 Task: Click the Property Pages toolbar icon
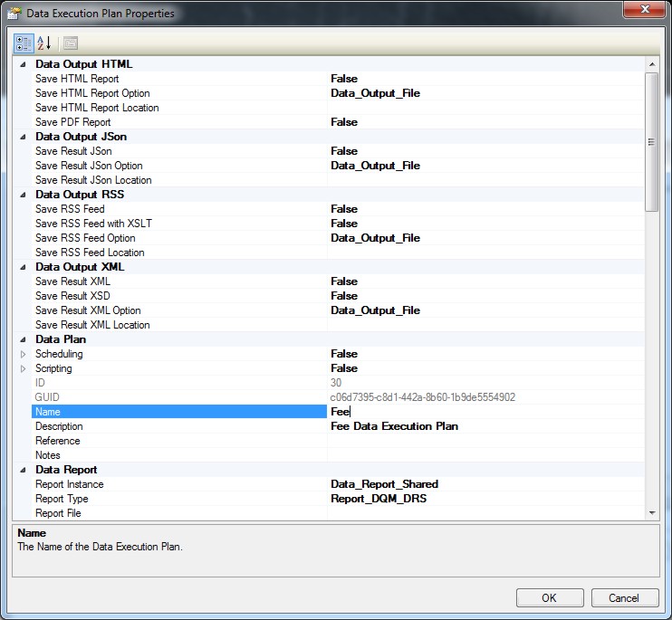point(71,43)
